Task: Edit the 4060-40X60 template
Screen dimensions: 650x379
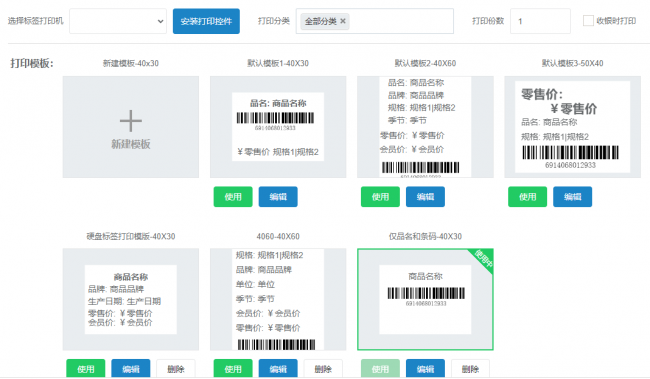Action: pyautogui.click(x=278, y=369)
